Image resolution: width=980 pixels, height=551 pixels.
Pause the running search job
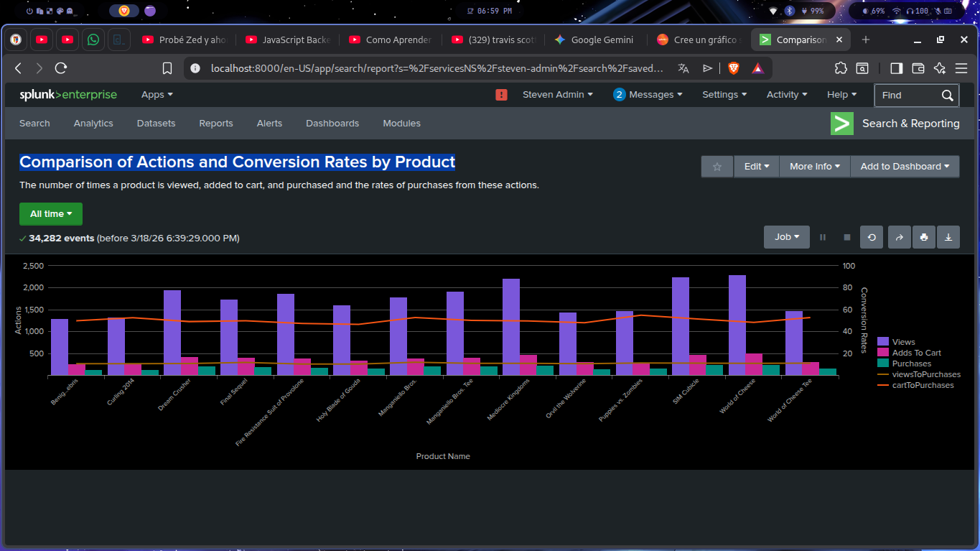(x=822, y=236)
